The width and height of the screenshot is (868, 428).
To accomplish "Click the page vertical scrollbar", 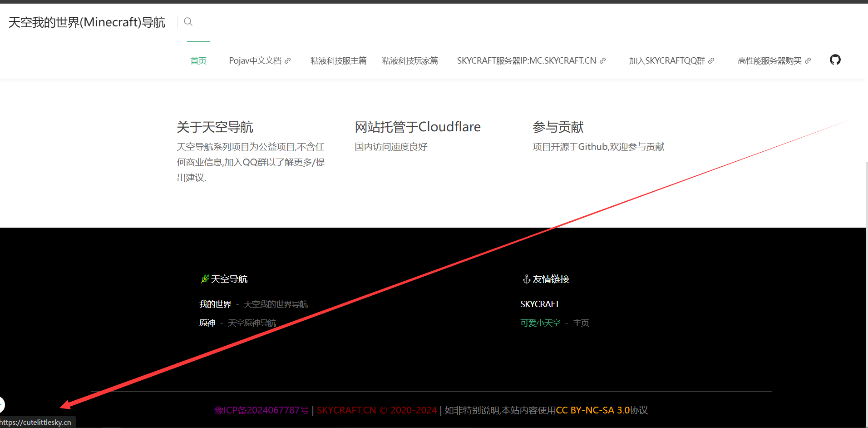I will point(866,295).
